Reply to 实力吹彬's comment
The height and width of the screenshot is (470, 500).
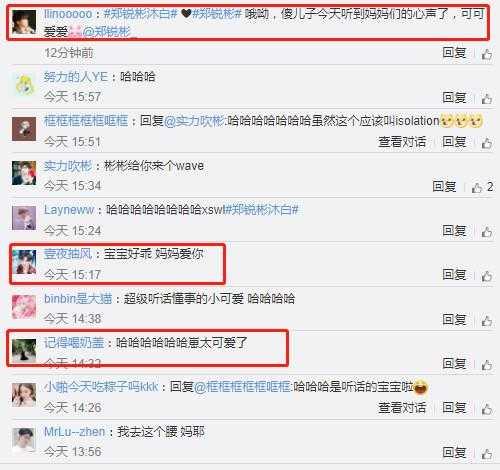click(x=444, y=187)
